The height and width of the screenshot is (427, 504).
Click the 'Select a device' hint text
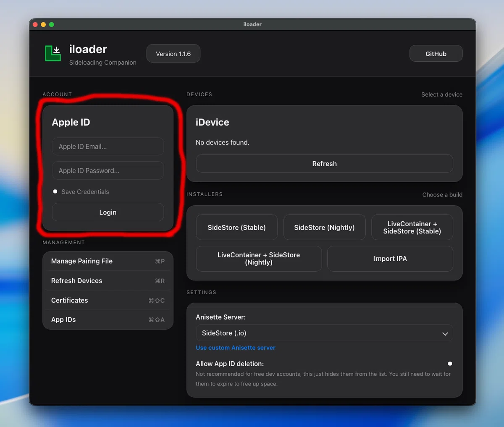pyautogui.click(x=442, y=94)
